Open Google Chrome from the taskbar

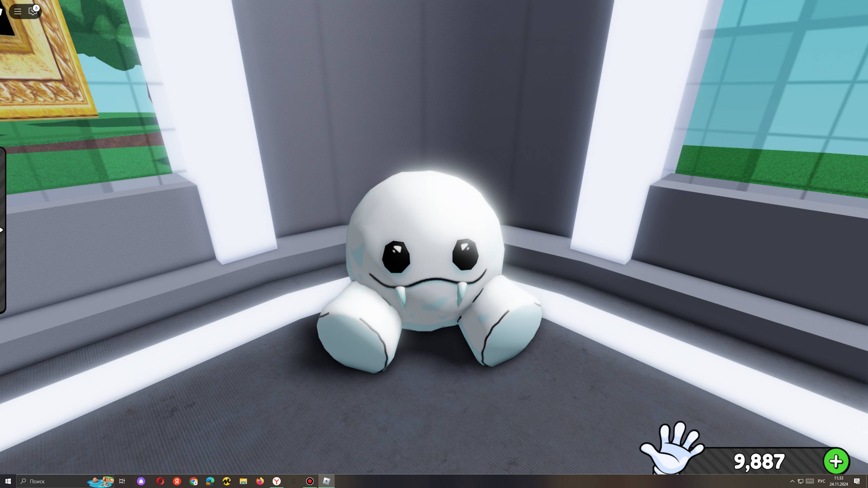(x=194, y=481)
